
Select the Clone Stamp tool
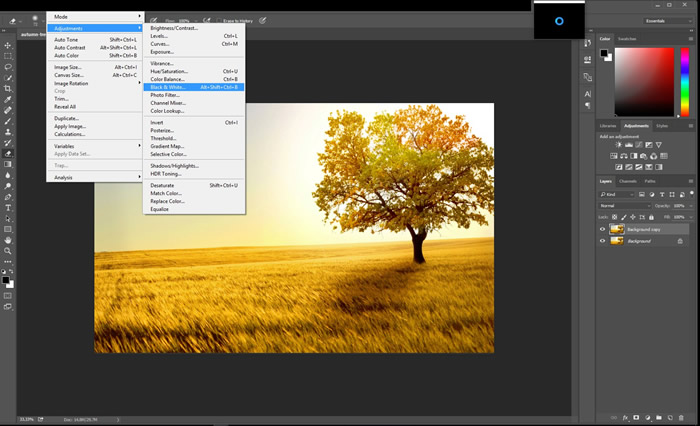pyautogui.click(x=8, y=132)
